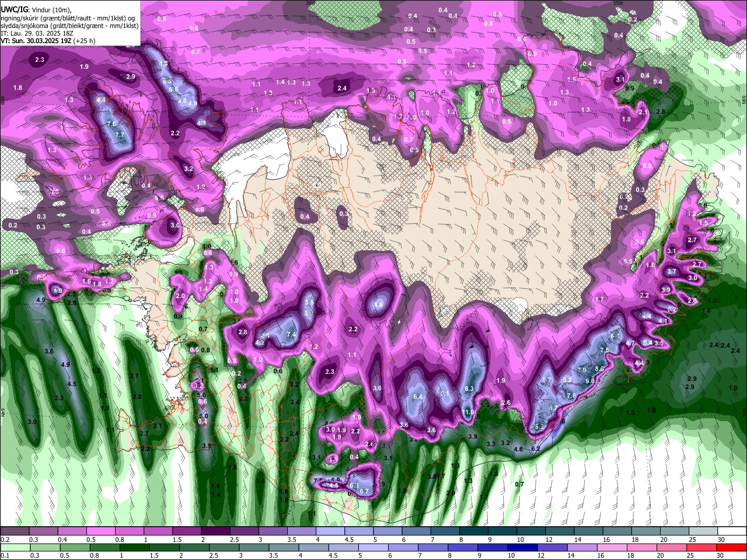
Task: Click the bright red lower swatch after 30
Action: pyautogui.click(x=731, y=548)
